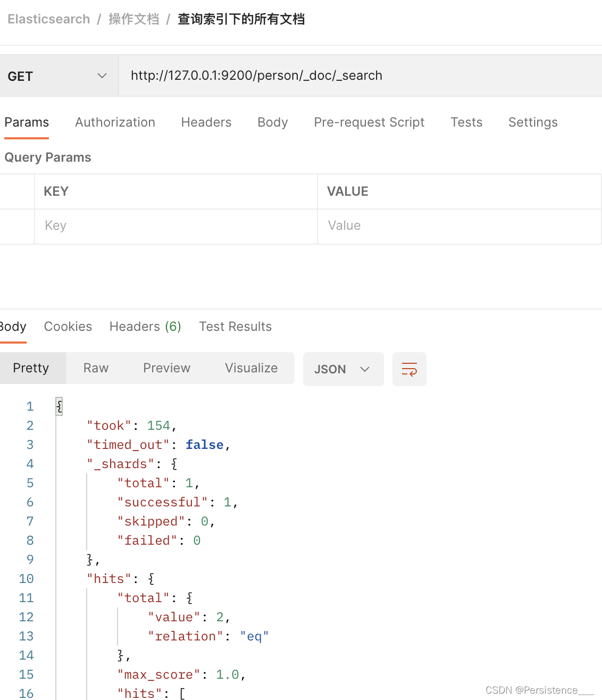Open the request Body tab

[x=273, y=122]
